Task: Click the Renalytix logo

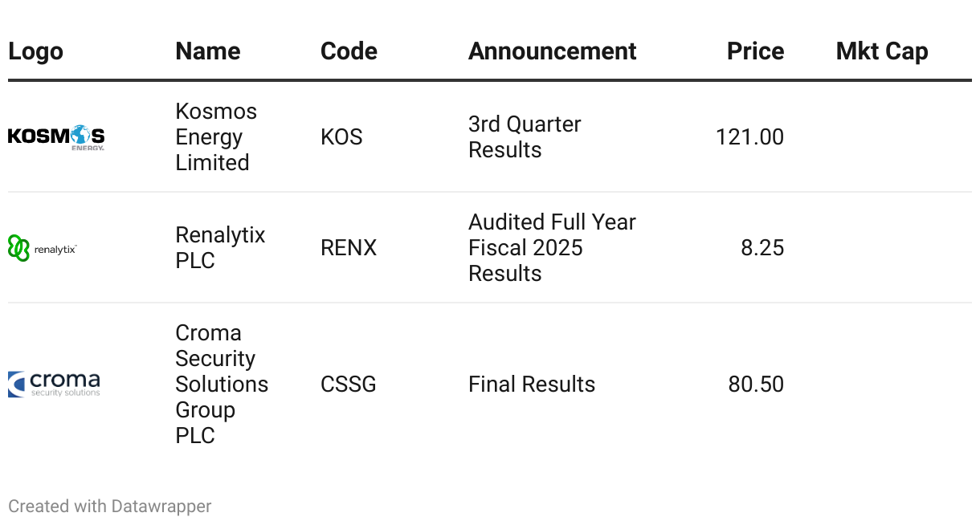Action: coord(43,248)
